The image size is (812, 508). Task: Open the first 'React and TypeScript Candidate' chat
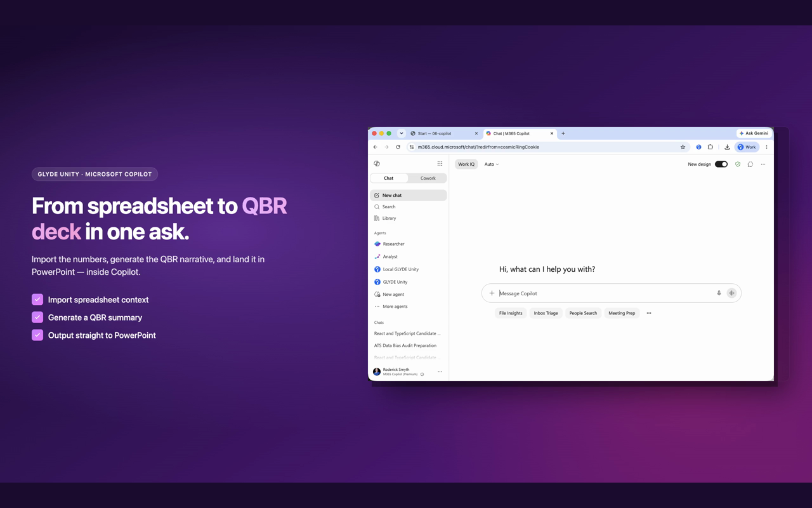tap(407, 333)
